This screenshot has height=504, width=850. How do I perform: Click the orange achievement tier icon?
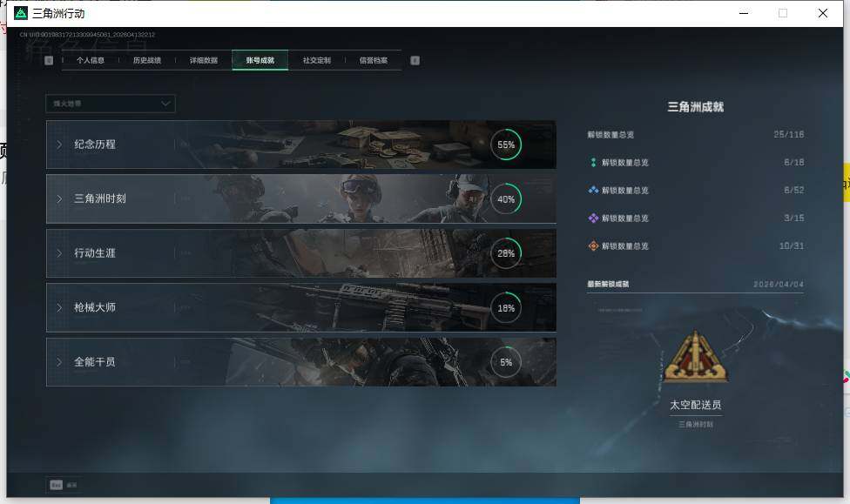(593, 245)
